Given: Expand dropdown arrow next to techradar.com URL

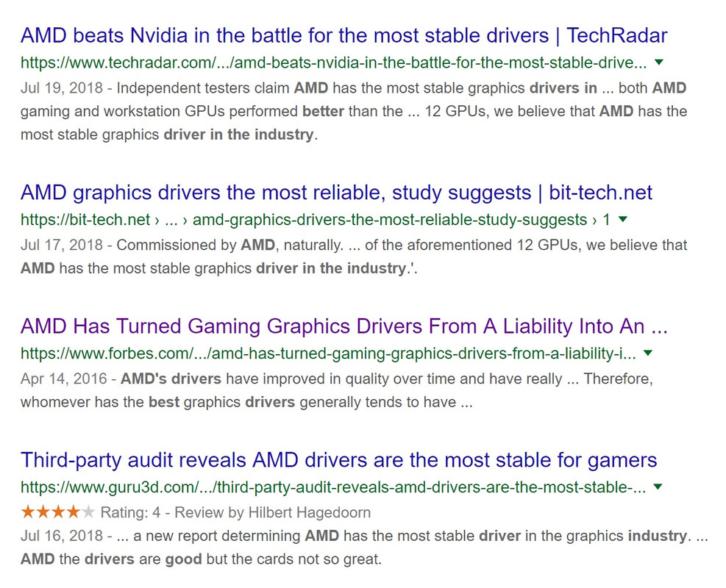Looking at the screenshot, I should point(659,62).
